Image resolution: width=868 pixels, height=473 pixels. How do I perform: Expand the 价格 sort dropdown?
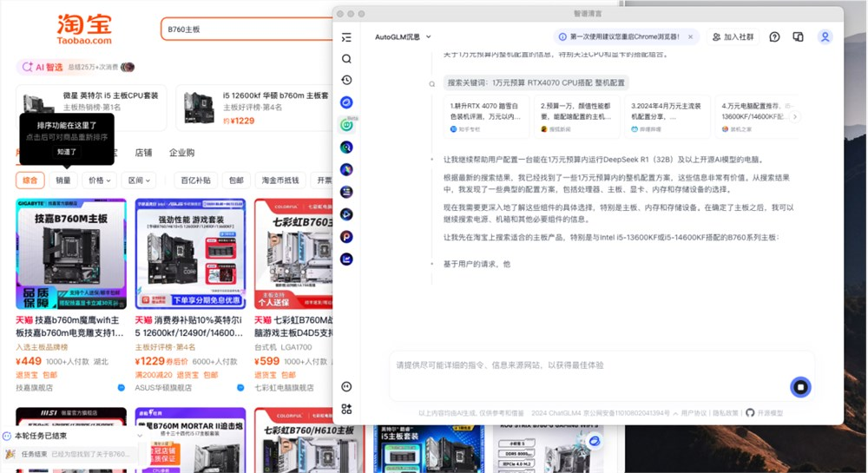click(100, 181)
